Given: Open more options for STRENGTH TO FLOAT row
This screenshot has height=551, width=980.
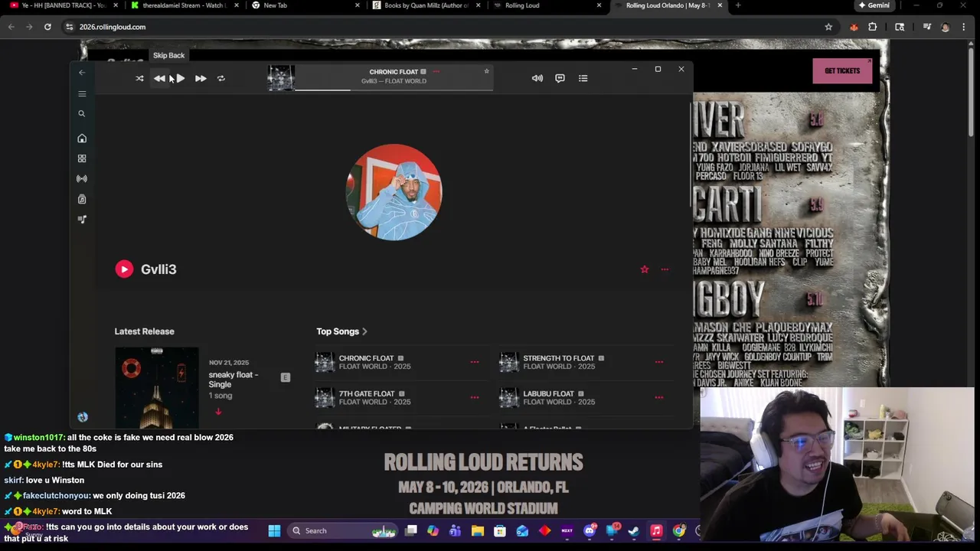Looking at the screenshot, I should pyautogui.click(x=658, y=362).
